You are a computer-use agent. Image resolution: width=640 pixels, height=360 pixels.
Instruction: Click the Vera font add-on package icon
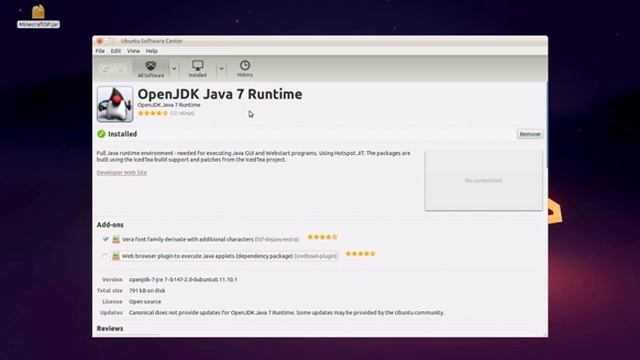[116, 239]
